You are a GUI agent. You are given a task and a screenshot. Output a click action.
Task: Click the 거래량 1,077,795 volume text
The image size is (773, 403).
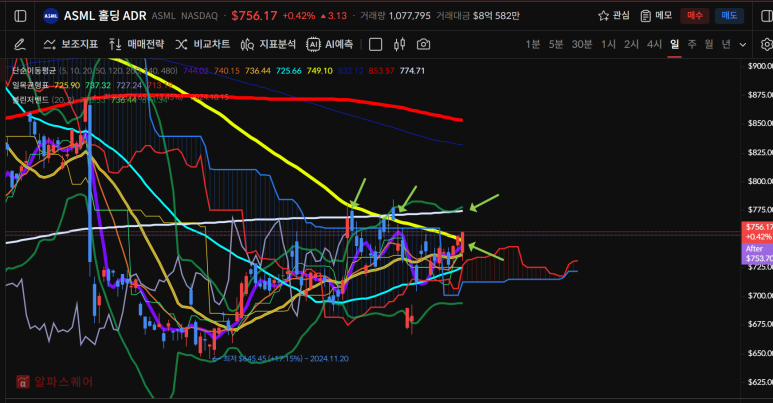pyautogui.click(x=395, y=16)
